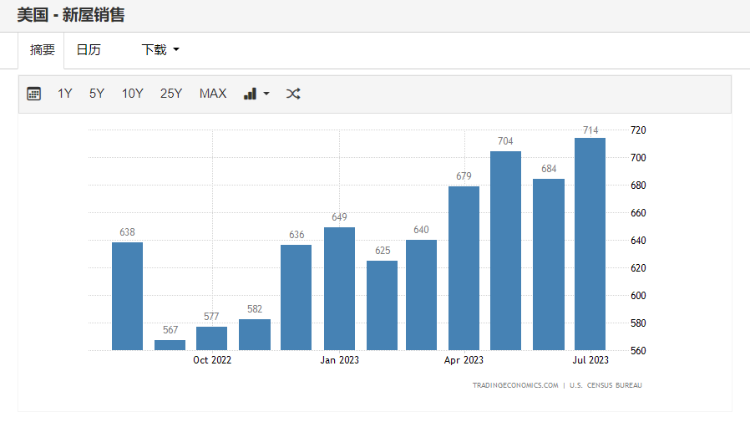Click the Apr 2023 axis label
This screenshot has width=750, height=427.
[x=463, y=360]
